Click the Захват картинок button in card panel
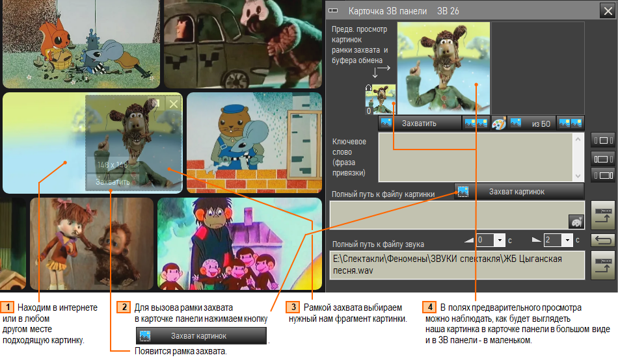This screenshot has height=364, width=618. tap(519, 192)
